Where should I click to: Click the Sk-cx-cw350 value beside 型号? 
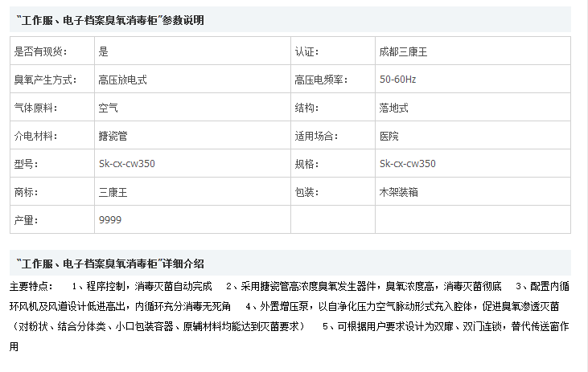(x=126, y=164)
